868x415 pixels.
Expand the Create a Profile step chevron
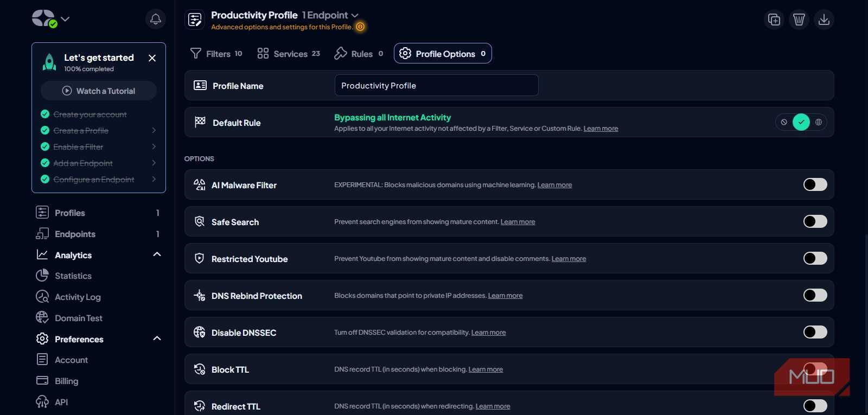[x=154, y=130]
